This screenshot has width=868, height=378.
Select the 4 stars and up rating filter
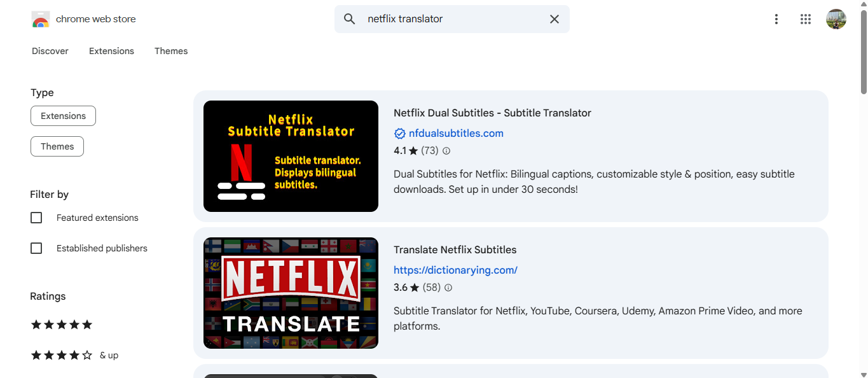click(62, 355)
